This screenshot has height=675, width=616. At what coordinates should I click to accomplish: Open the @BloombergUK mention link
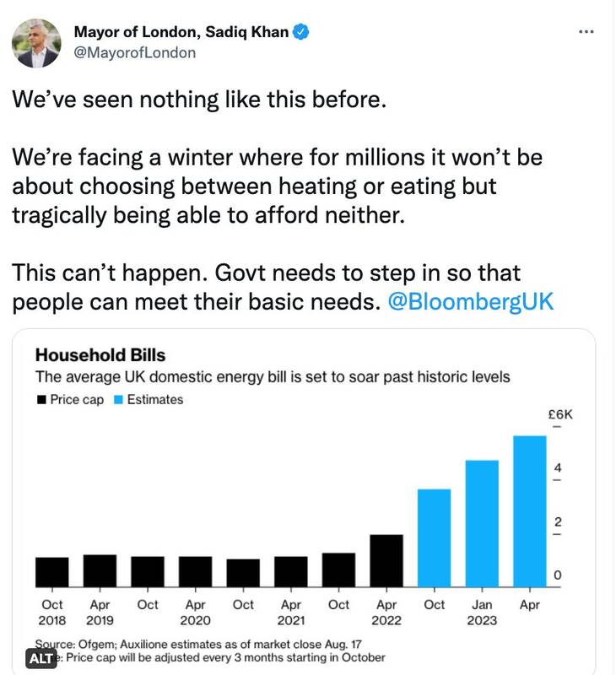469,302
